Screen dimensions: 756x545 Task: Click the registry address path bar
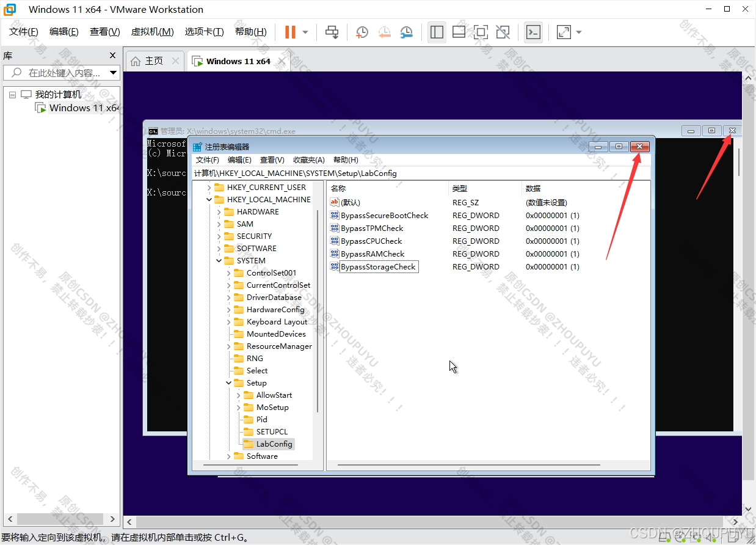[x=421, y=174]
